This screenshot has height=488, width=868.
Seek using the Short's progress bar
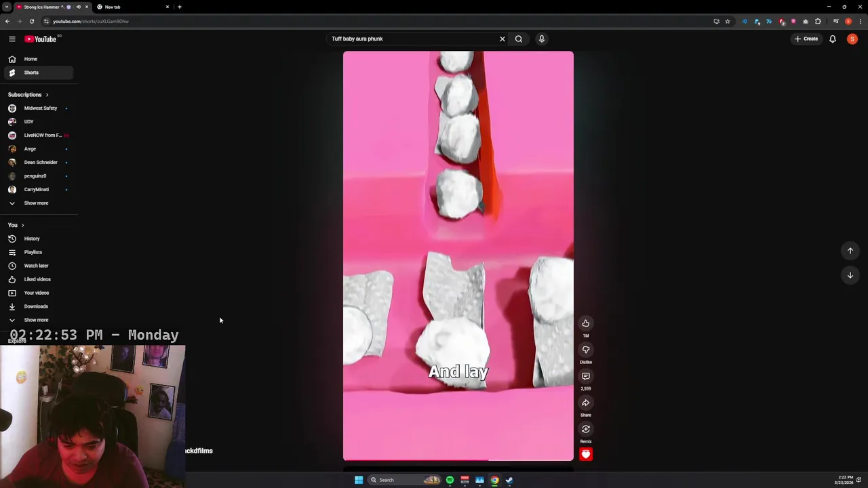(458, 460)
